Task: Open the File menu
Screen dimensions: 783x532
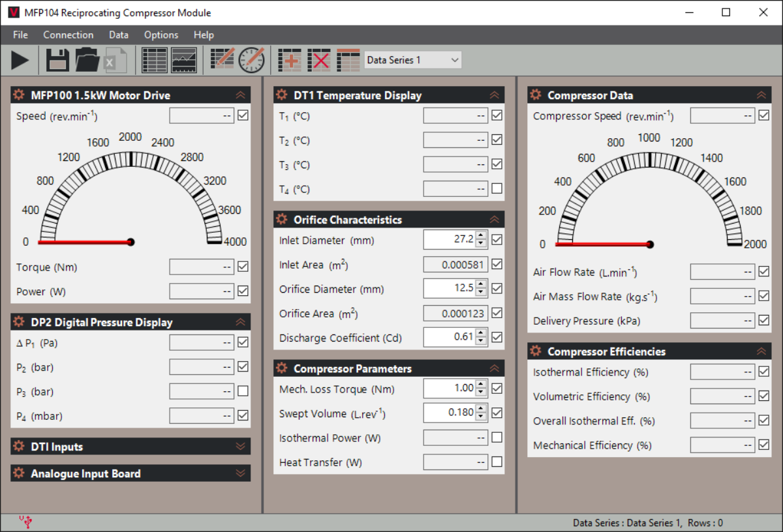Action: 20,35
